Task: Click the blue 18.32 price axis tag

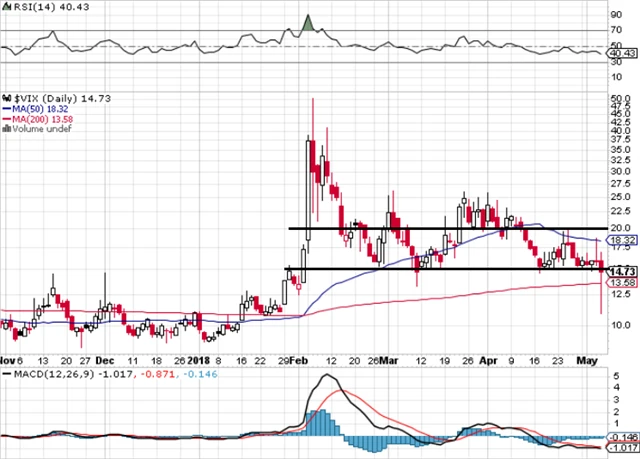Action: click(623, 241)
